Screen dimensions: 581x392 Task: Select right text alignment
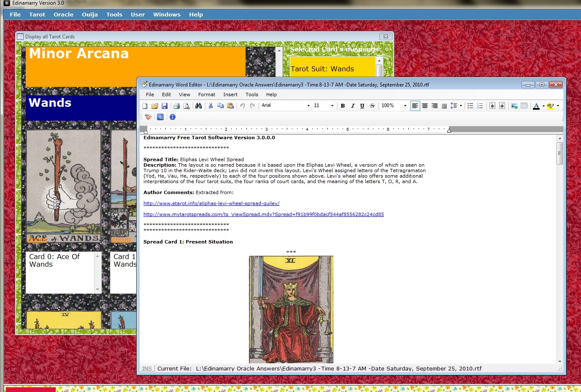pyautogui.click(x=435, y=106)
